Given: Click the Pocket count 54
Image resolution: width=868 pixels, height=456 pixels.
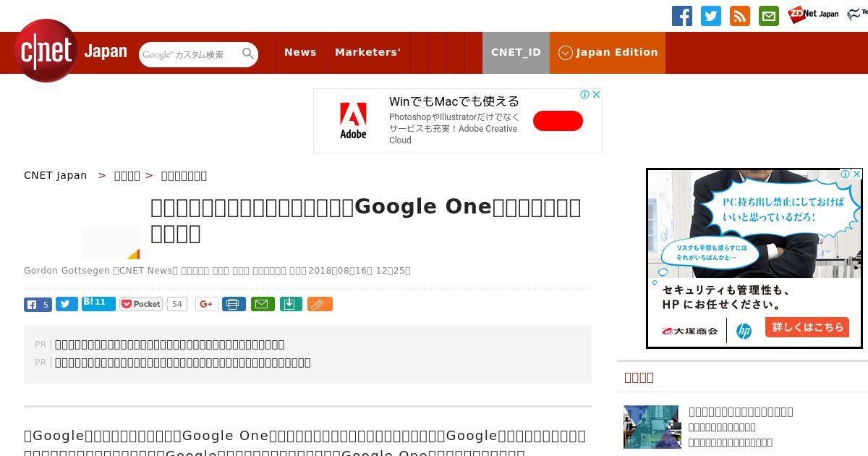Looking at the screenshot, I should pos(176,304).
